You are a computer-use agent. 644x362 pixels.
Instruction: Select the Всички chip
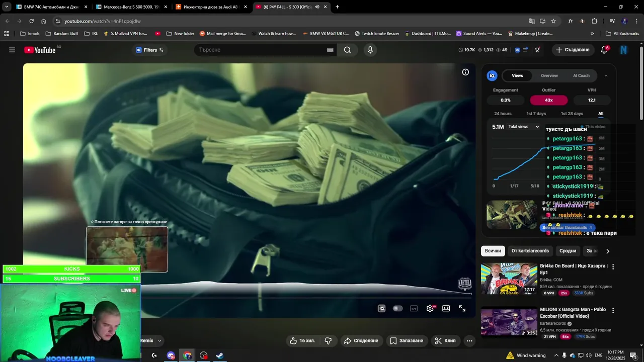click(493, 251)
